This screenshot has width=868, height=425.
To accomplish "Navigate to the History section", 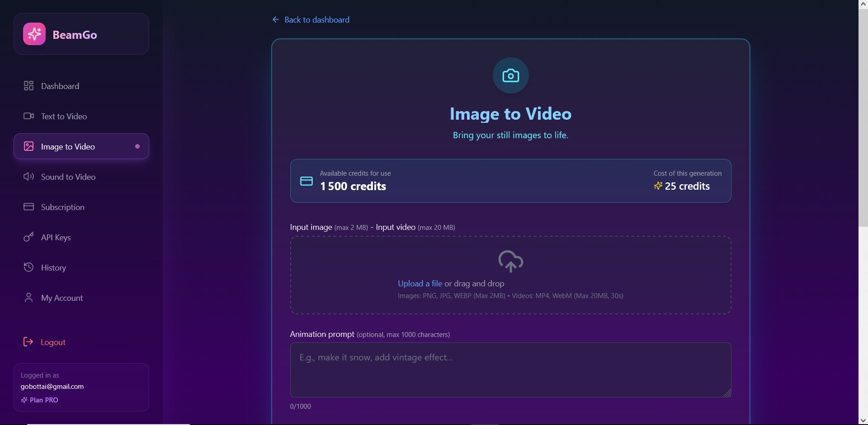I will click(53, 267).
